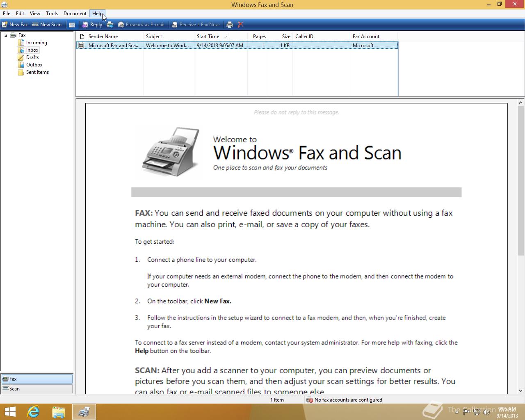This screenshot has width=525, height=420.
Task: Click Forward as E-mail in toolbar
Action: (x=141, y=25)
